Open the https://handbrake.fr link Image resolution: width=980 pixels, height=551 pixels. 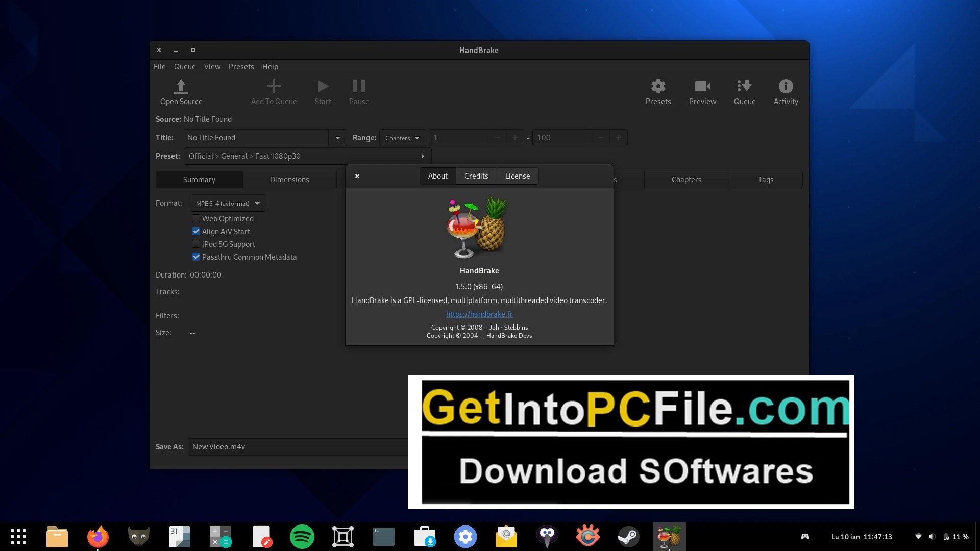(479, 314)
